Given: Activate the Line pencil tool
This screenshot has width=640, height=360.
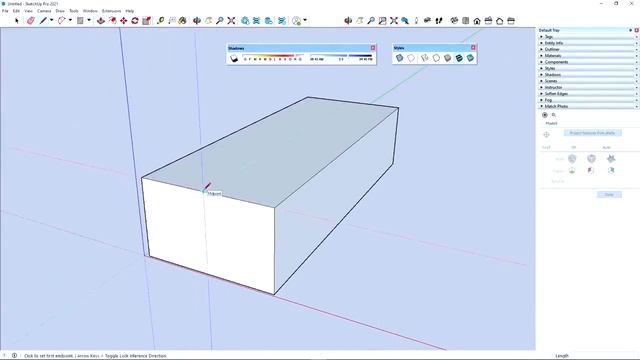Looking at the screenshot, I should (x=43, y=21).
